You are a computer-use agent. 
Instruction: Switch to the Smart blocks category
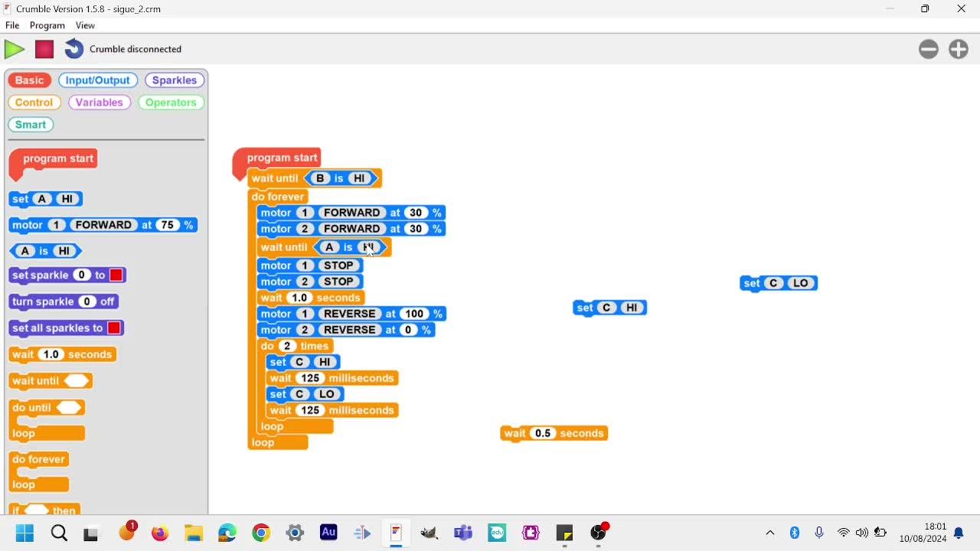coord(31,125)
